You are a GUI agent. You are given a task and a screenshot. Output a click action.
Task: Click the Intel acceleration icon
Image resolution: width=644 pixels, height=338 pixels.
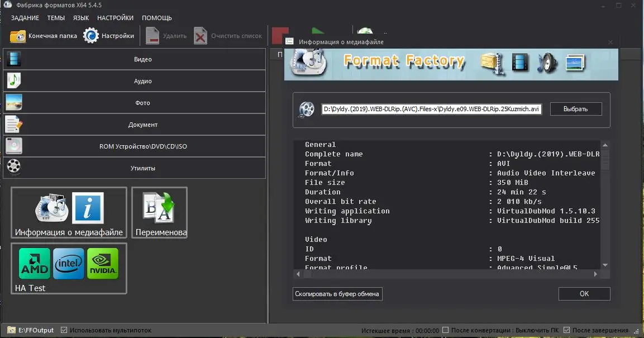[x=68, y=264]
